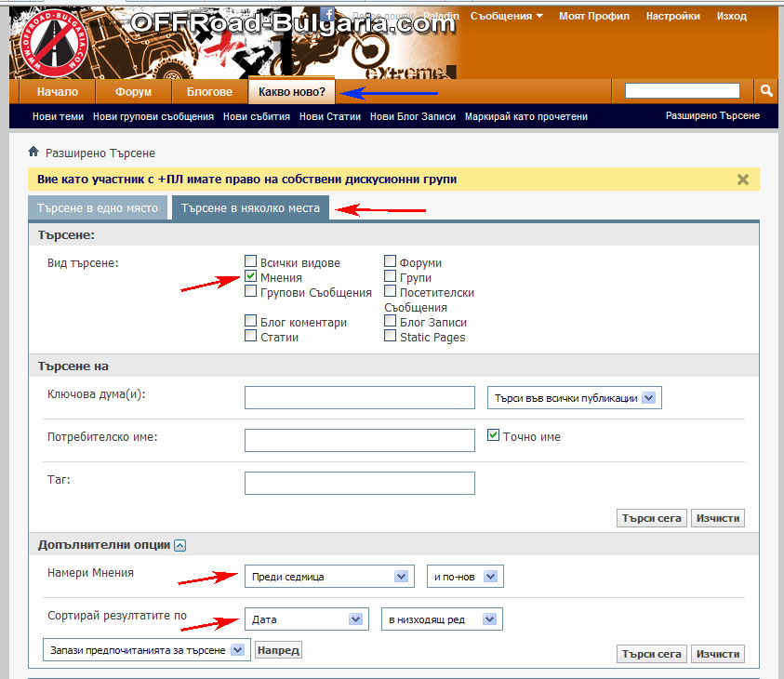Select Търсене в няколко места tab
Screen dimensions: 784x679
(x=250, y=208)
